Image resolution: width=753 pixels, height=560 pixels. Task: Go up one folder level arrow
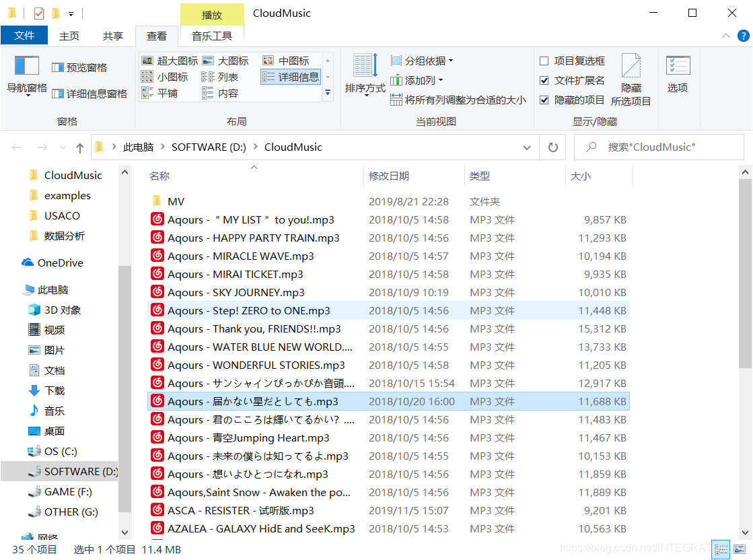point(79,147)
